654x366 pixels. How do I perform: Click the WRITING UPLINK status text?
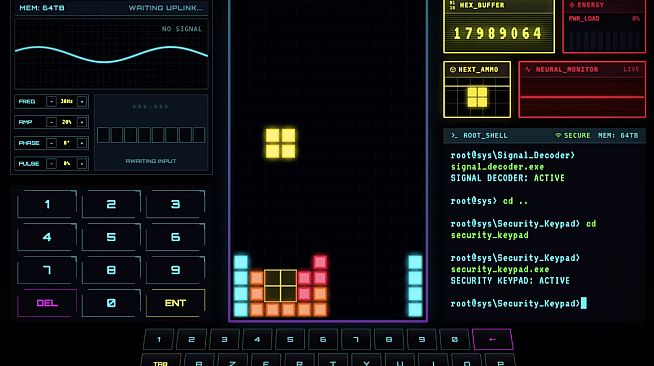coord(166,8)
